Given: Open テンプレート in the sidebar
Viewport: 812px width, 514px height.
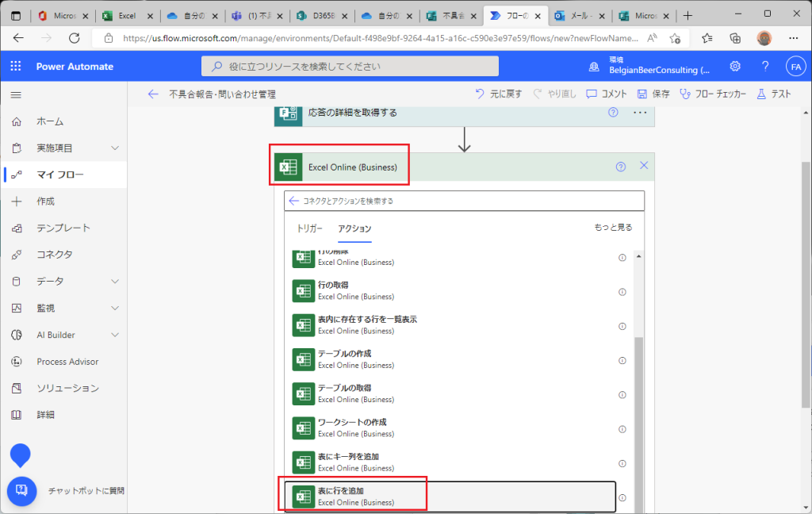Looking at the screenshot, I should pyautogui.click(x=63, y=228).
